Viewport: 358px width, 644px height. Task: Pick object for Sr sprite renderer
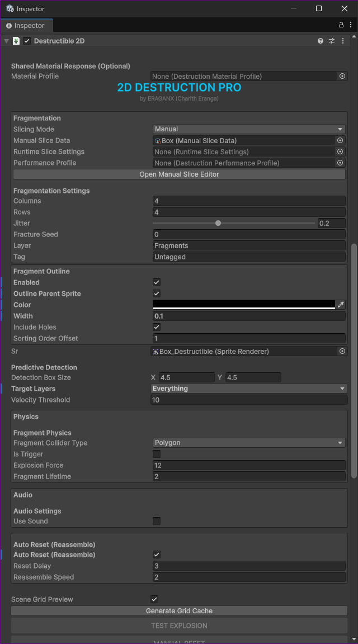342,351
